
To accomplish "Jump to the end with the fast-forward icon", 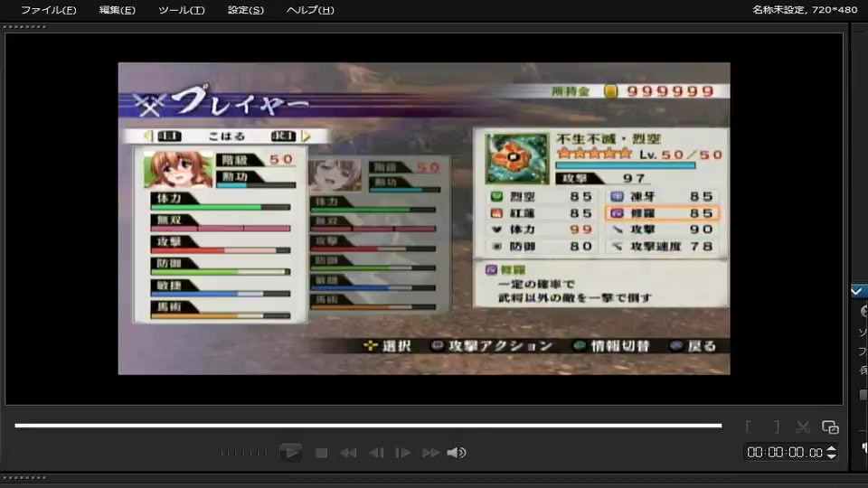I will pos(430,453).
